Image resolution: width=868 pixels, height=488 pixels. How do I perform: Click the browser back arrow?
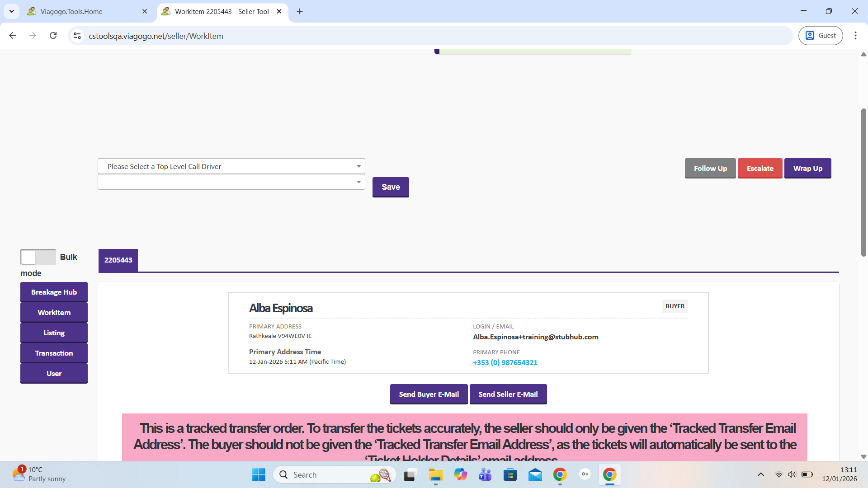pos(12,36)
